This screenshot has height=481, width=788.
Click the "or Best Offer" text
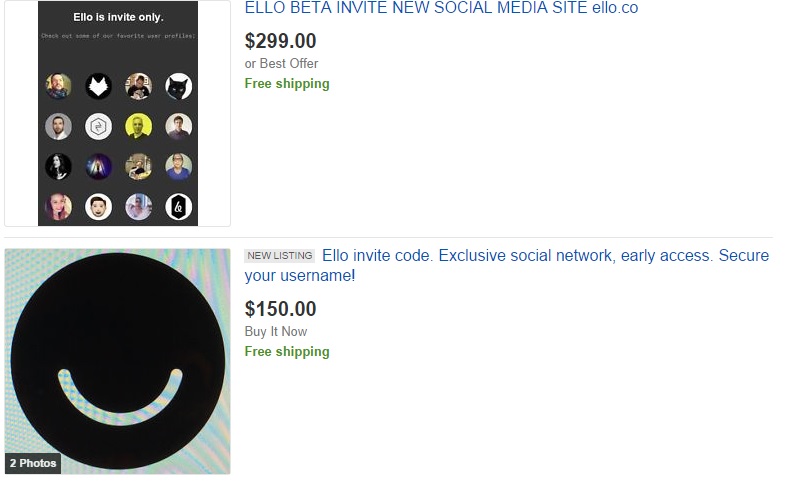point(282,64)
